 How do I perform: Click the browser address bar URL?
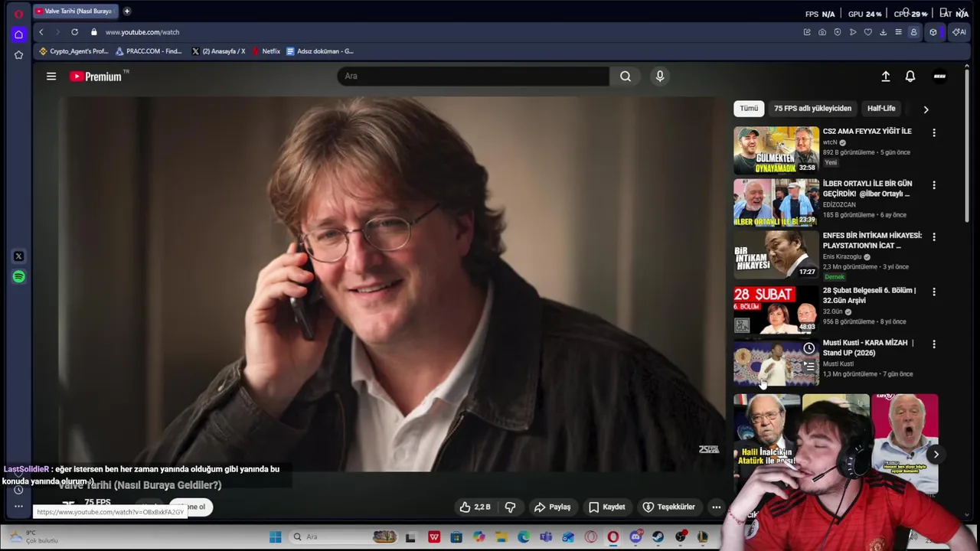coord(142,32)
